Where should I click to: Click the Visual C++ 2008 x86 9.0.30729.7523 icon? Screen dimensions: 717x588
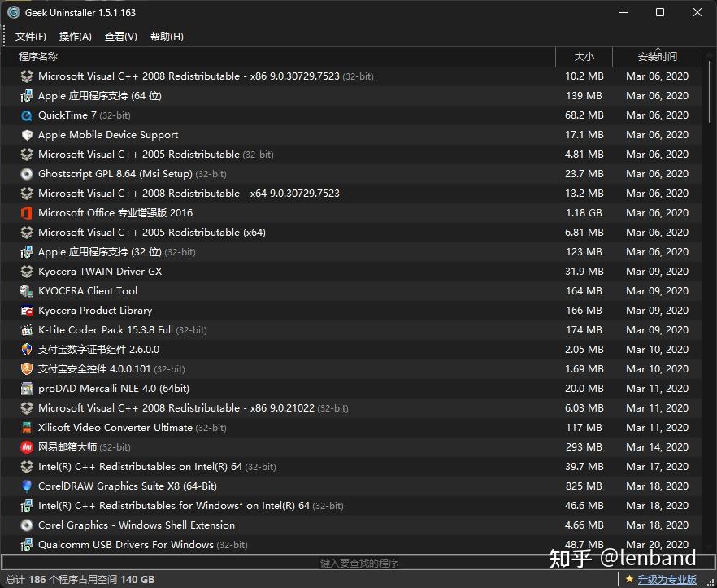[x=27, y=76]
